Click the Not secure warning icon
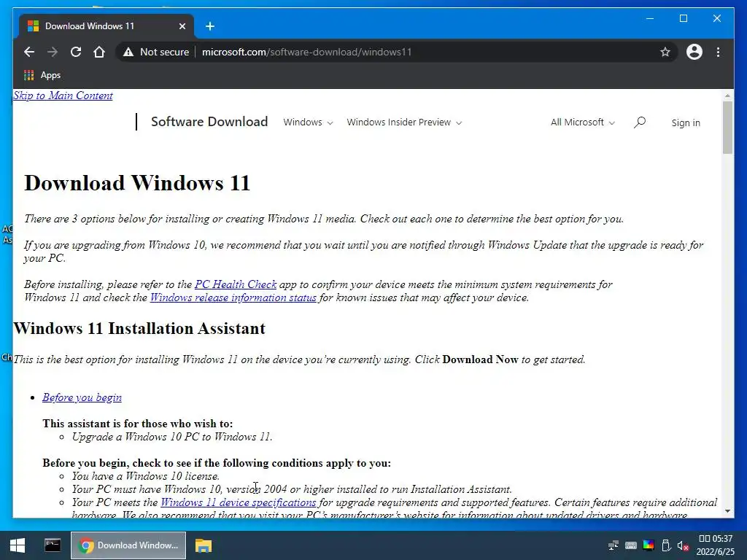The width and height of the screenshot is (747, 560). pos(128,52)
